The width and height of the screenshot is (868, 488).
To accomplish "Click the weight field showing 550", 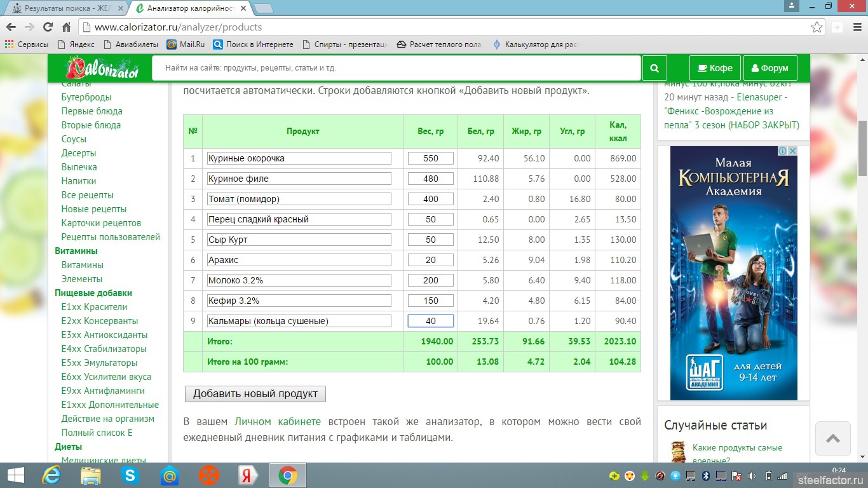I will (x=431, y=158).
